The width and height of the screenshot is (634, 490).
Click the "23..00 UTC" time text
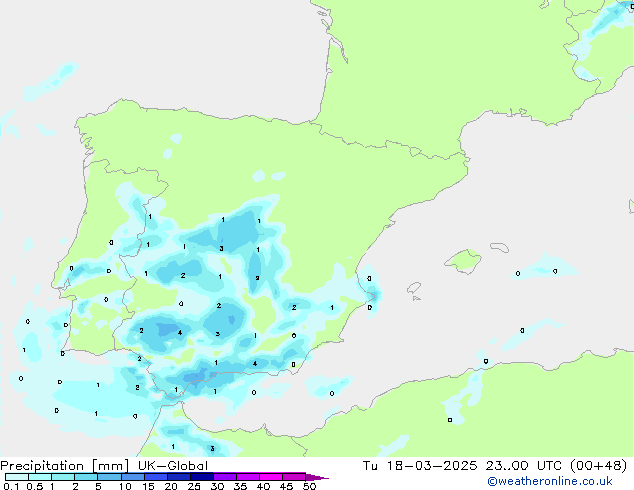[x=523, y=465]
